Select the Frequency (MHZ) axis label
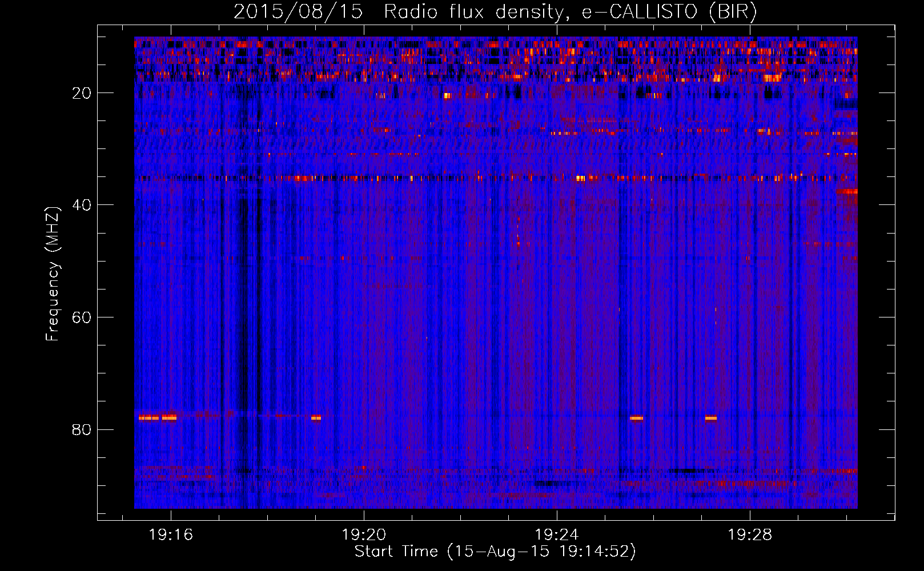This screenshot has width=924, height=571. [53, 274]
